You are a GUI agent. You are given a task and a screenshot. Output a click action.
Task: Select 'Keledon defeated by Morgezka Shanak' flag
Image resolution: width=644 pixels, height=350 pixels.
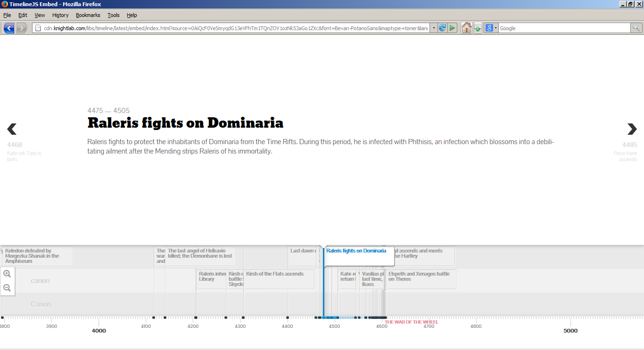click(38, 256)
